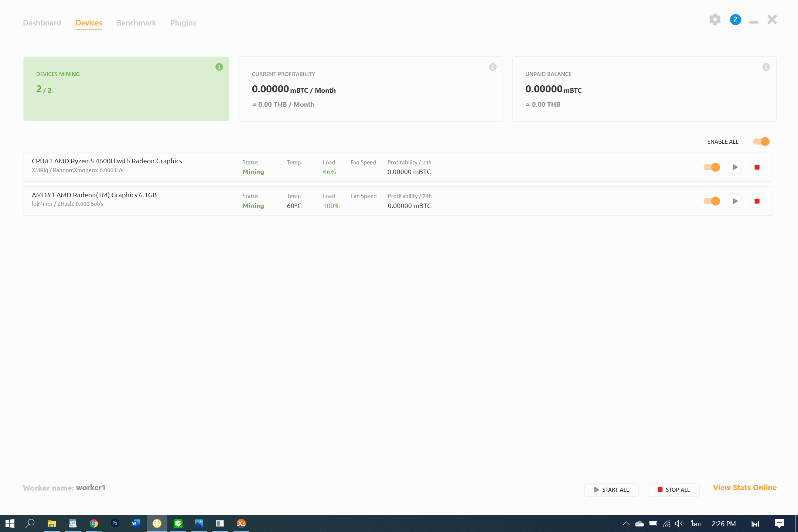Open Google Chrome from the taskbar
The height and width of the screenshot is (532, 798).
coord(94,524)
